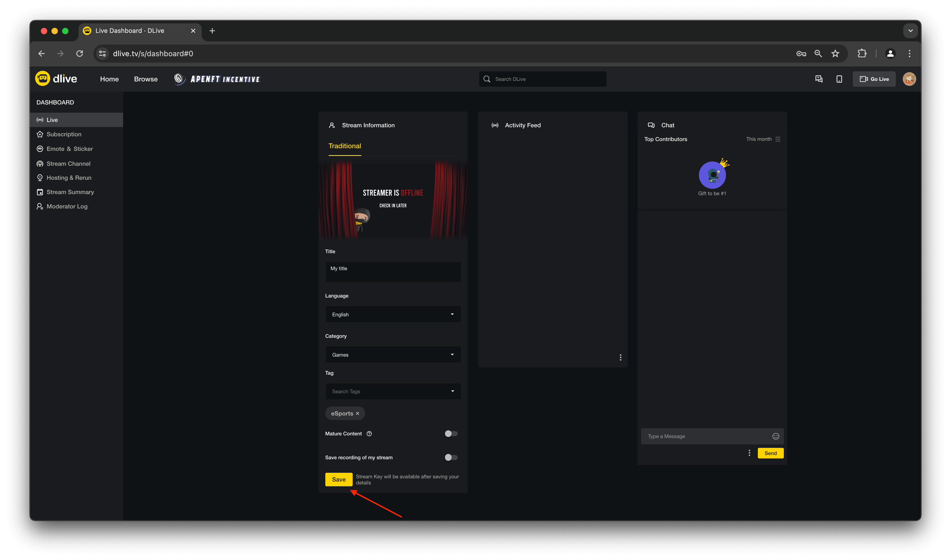The height and width of the screenshot is (560, 951).
Task: Open Stream Summary from the sidebar
Action: (70, 192)
